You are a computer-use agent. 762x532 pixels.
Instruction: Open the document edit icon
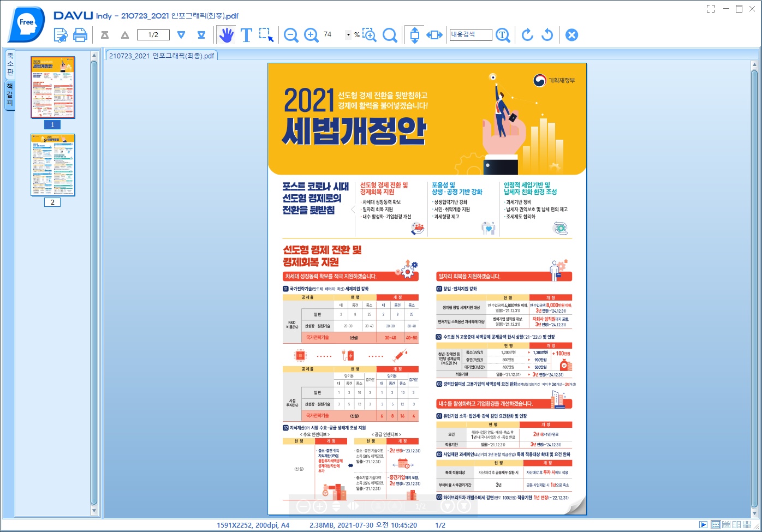(61, 35)
